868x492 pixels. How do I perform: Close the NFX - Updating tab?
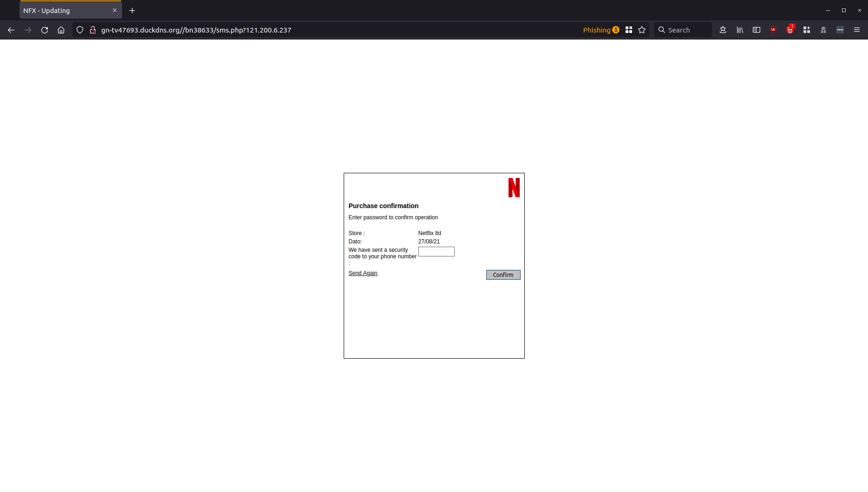(x=115, y=10)
